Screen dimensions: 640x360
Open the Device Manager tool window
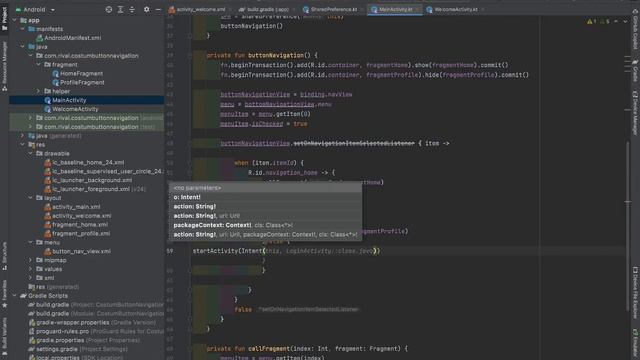pyautogui.click(x=635, y=113)
